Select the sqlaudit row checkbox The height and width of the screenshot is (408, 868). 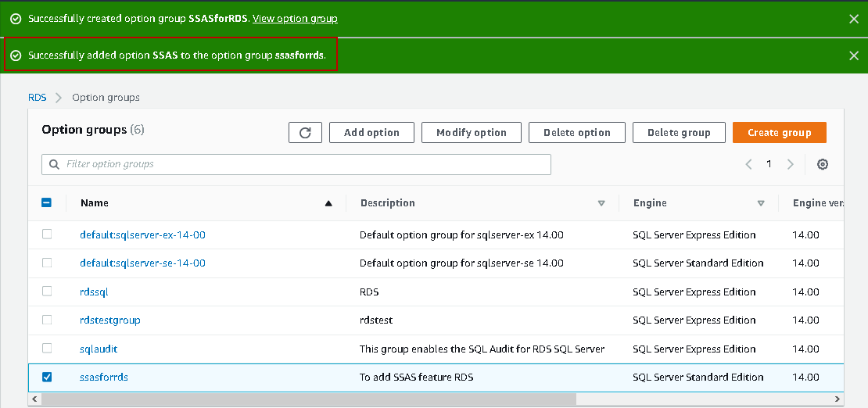(47, 348)
